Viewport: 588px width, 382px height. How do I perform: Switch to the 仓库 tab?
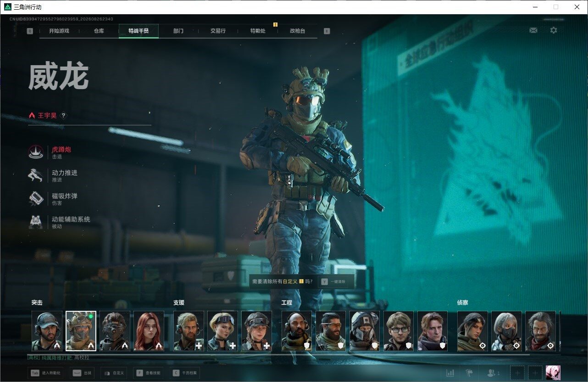[99, 31]
